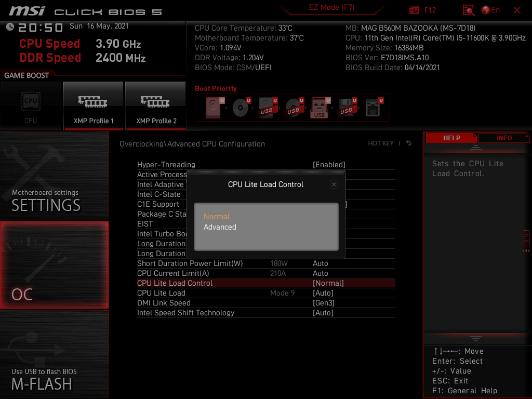Click the GAME BOOST label
The height and width of the screenshot is (399, 532).
point(26,75)
